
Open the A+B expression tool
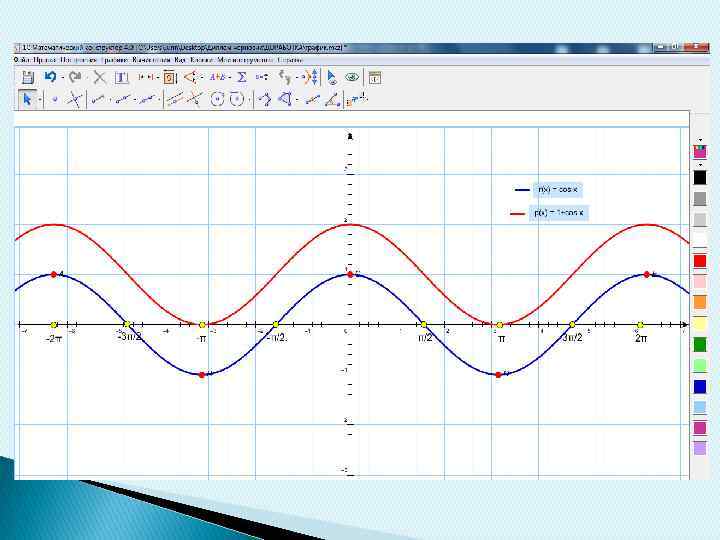217,77
